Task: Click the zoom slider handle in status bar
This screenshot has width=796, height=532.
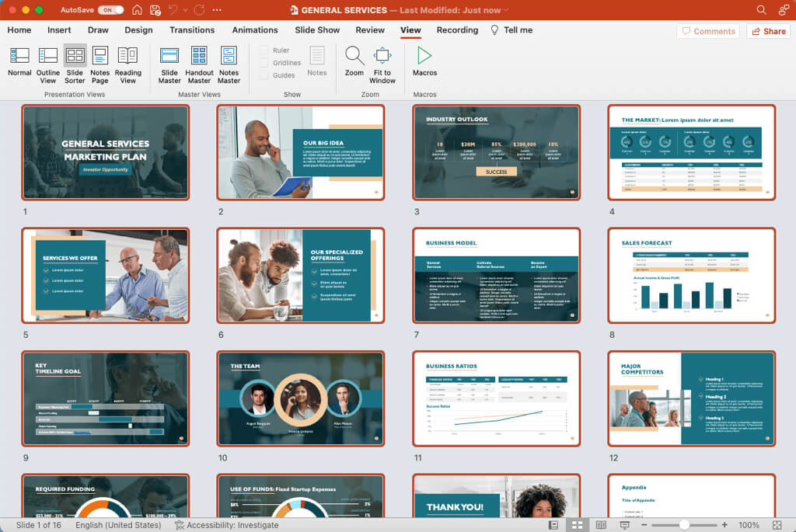Action: [684, 525]
